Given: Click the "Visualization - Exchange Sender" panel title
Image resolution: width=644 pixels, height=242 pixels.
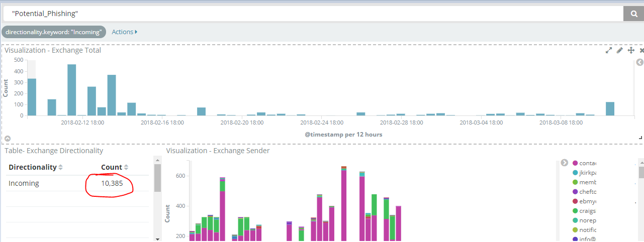Looking at the screenshot, I should (x=218, y=150).
